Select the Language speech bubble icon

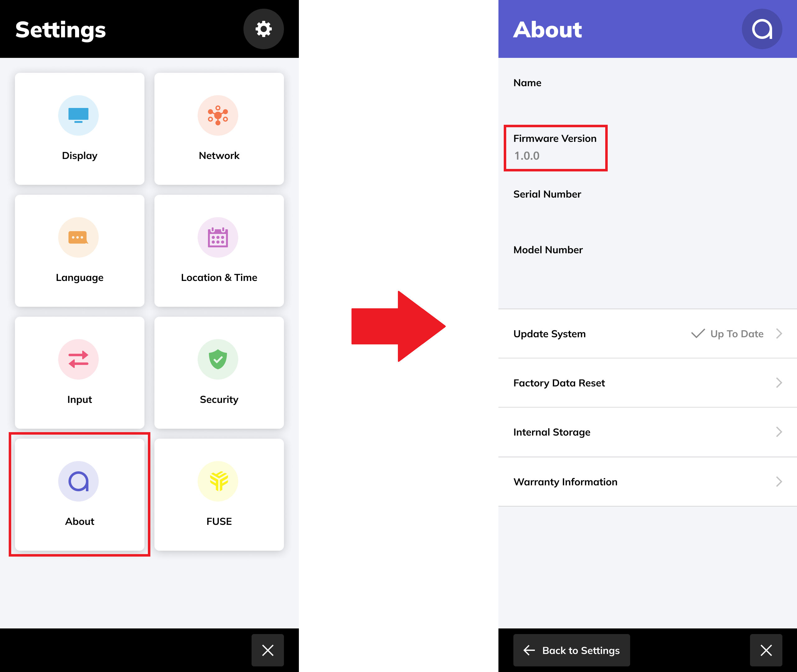[78, 237]
